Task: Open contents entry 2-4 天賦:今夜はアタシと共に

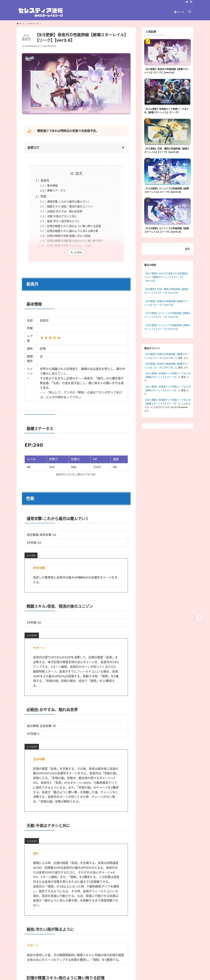Action: pyautogui.click(x=58, y=216)
